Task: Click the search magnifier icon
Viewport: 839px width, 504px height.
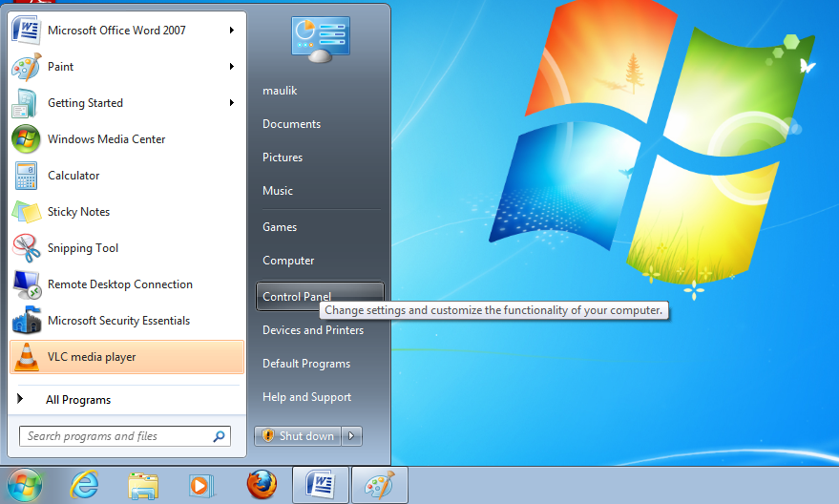Action: 219,436
